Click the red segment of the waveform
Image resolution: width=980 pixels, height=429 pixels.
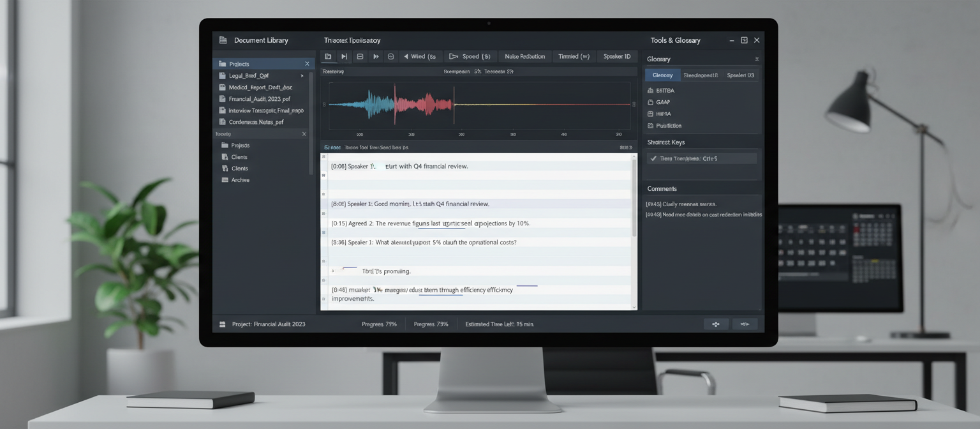pos(423,103)
